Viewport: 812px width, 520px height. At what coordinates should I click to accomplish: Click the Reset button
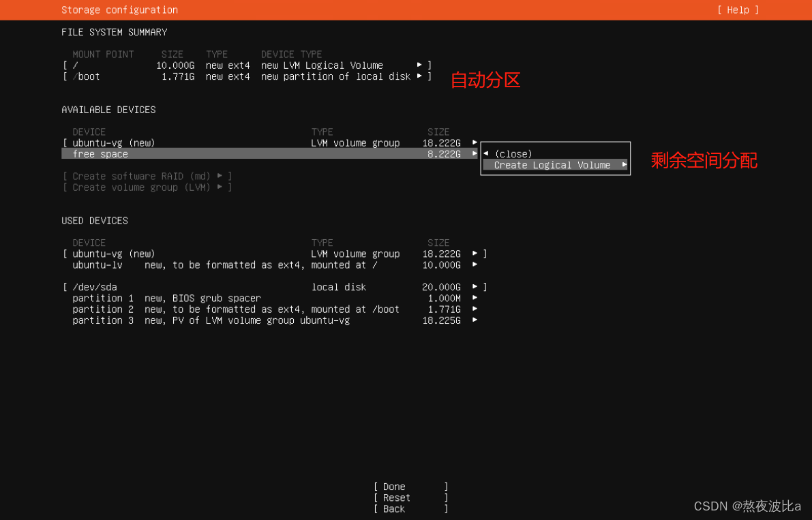point(410,498)
